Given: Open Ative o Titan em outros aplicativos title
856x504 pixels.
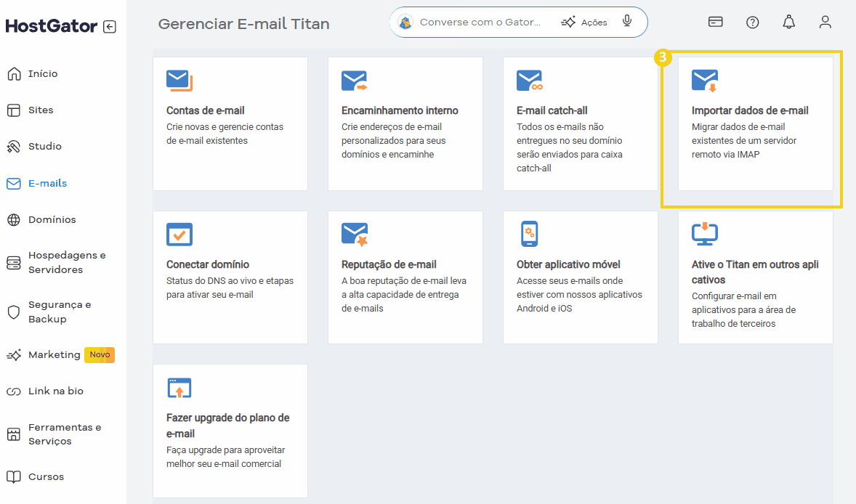Looking at the screenshot, I should [755, 272].
